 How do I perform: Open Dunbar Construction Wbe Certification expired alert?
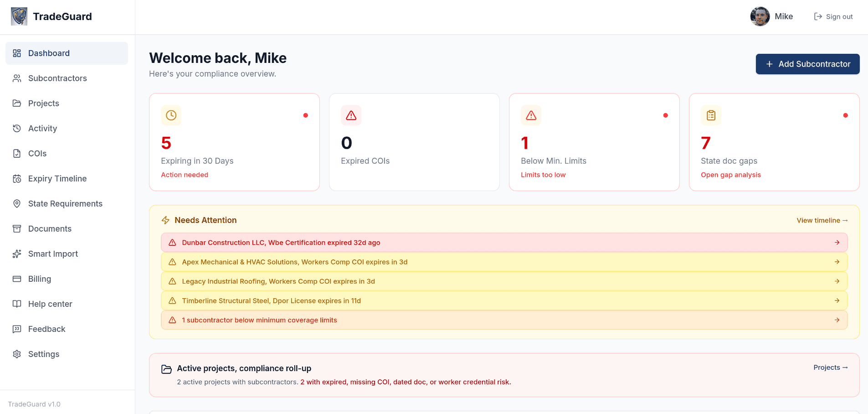(504, 243)
